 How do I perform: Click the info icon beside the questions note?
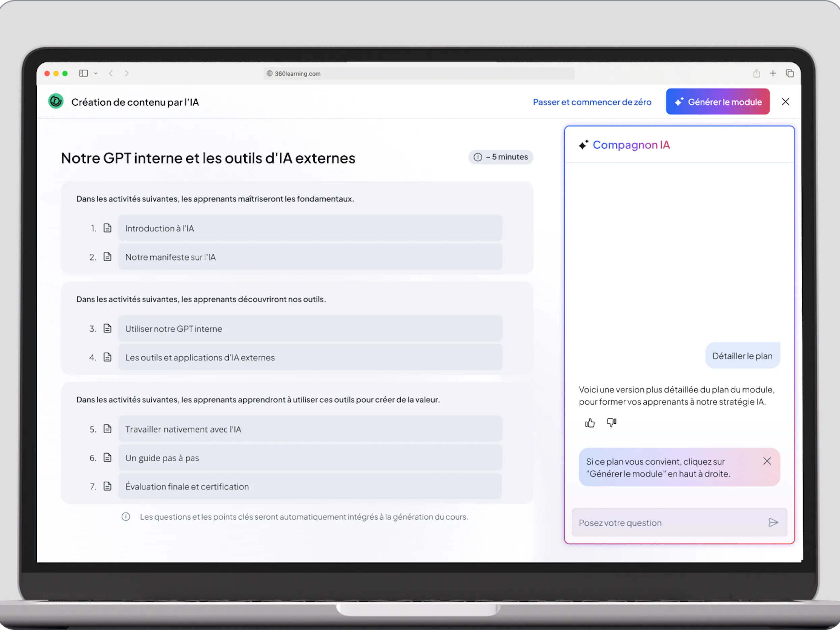click(126, 517)
